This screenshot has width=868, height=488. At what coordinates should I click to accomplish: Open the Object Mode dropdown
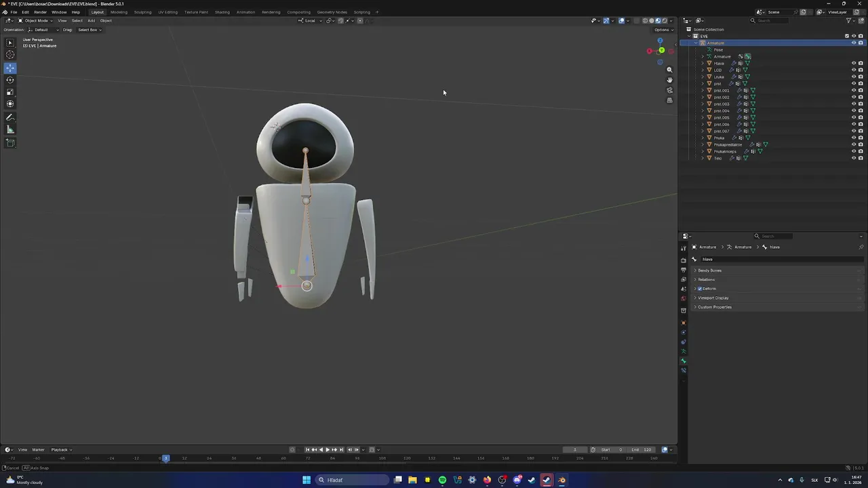(x=35, y=20)
